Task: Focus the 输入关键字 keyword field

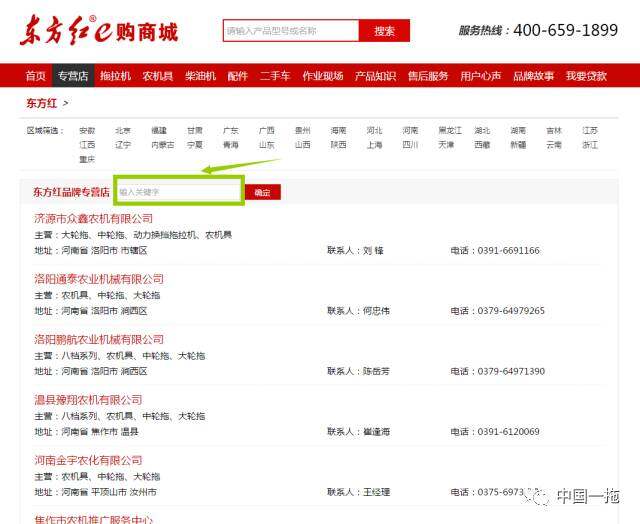Action: [x=179, y=192]
